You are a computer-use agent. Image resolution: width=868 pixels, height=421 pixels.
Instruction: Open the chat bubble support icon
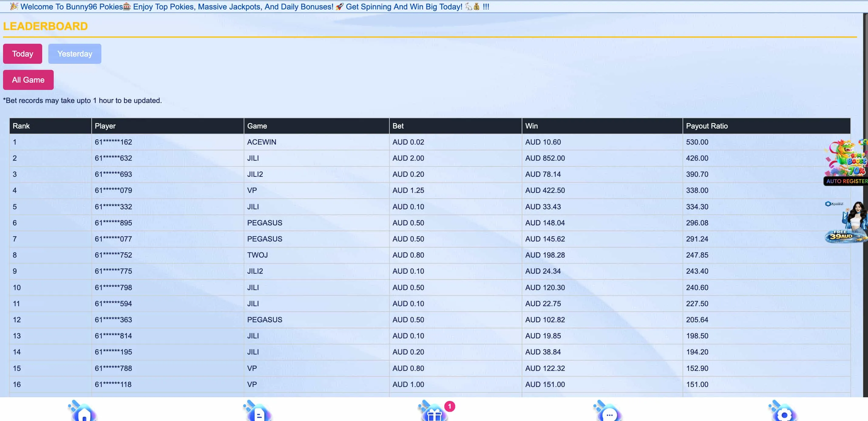tap(608, 411)
